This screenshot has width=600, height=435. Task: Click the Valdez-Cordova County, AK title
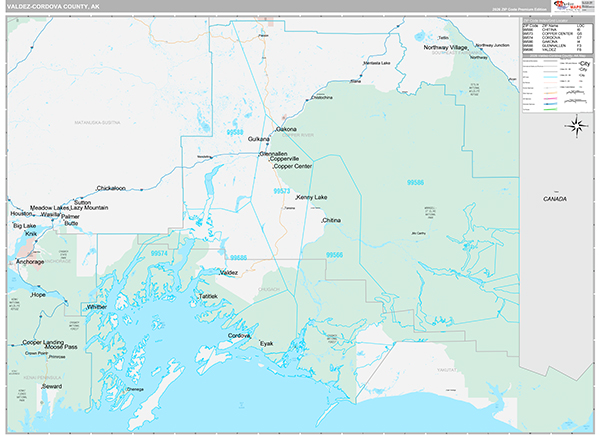click(x=53, y=7)
